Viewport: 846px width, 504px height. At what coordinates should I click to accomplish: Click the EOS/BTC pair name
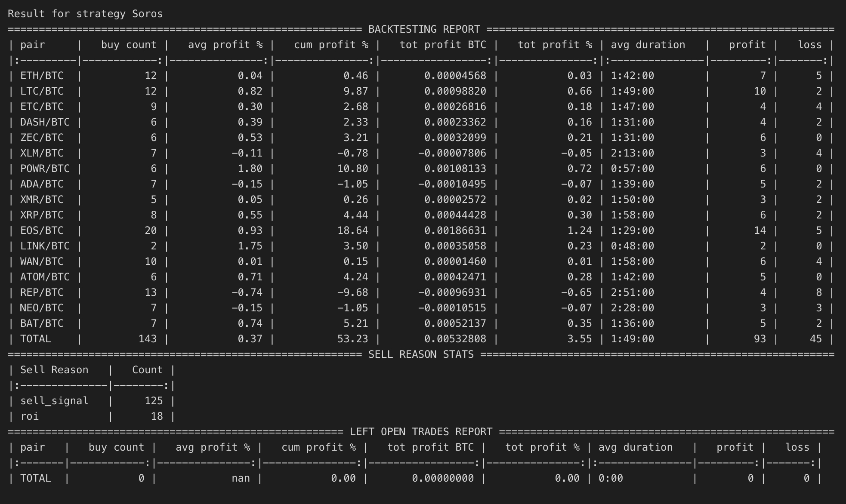(42, 230)
